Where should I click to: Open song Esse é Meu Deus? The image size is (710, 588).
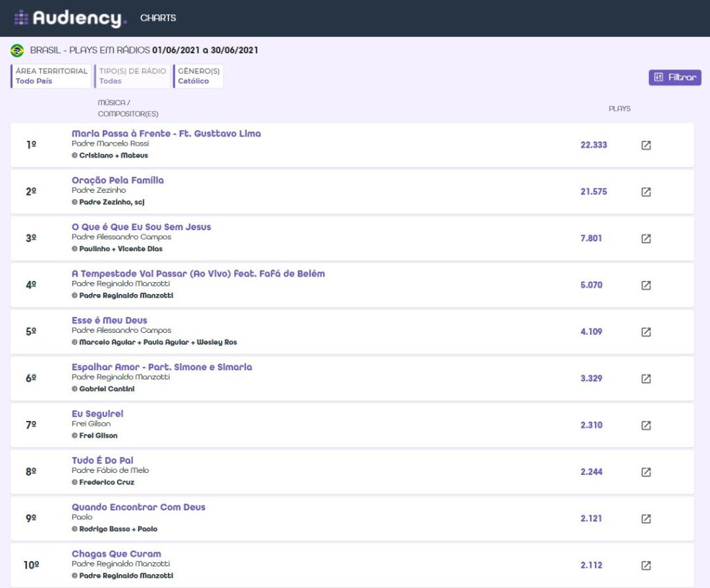pyautogui.click(x=110, y=320)
